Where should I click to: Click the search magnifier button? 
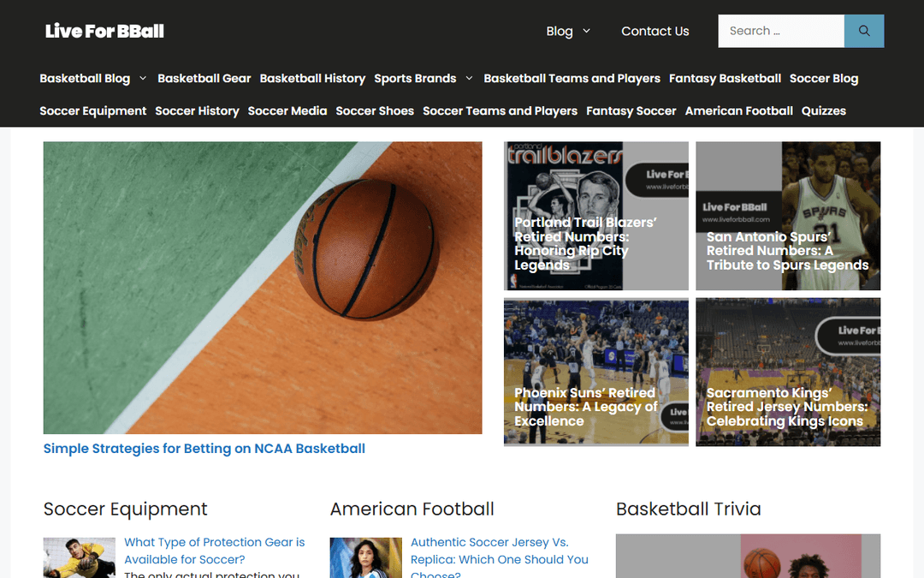tap(864, 31)
